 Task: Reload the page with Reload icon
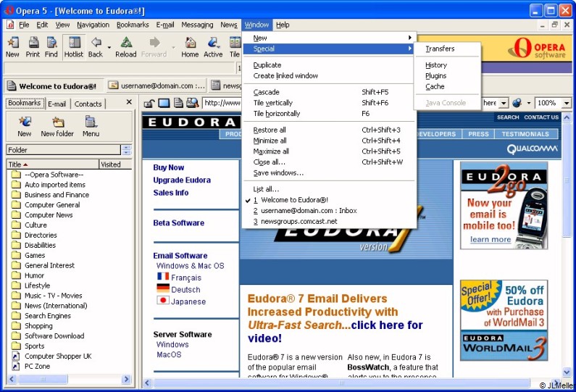point(125,46)
